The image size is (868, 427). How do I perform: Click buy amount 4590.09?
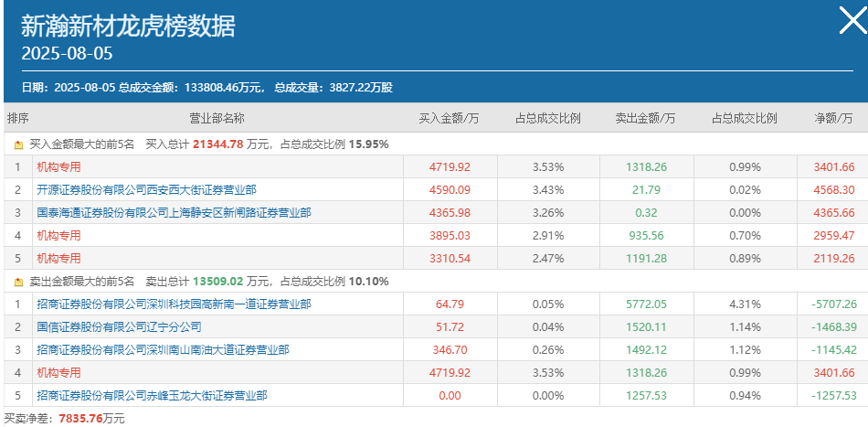coord(450,190)
